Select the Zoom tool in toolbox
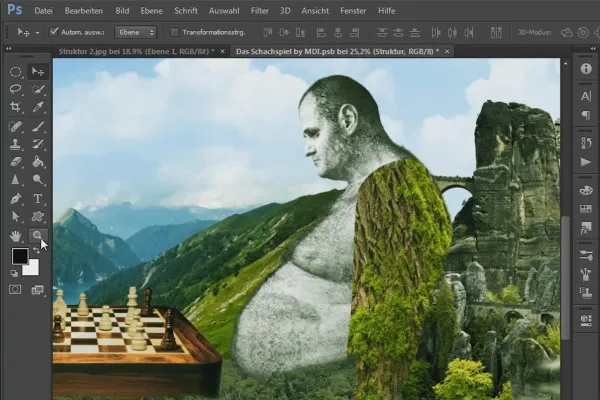Screen dimensions: 600x400 (38, 235)
